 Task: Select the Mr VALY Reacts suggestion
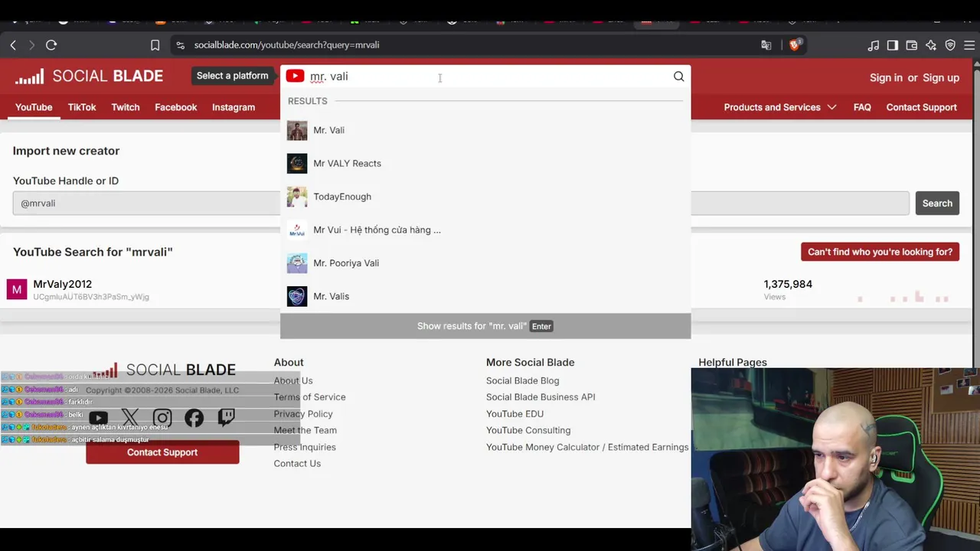click(485, 163)
